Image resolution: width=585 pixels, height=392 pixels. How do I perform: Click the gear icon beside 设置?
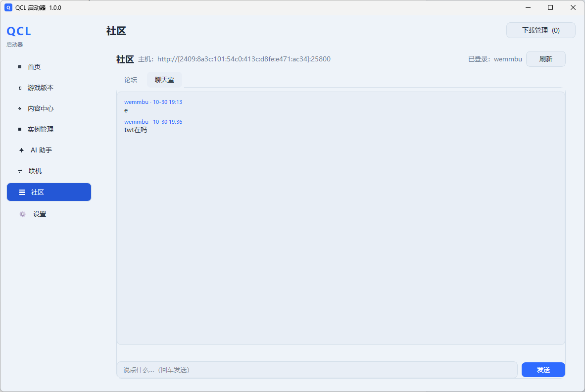(x=22, y=214)
